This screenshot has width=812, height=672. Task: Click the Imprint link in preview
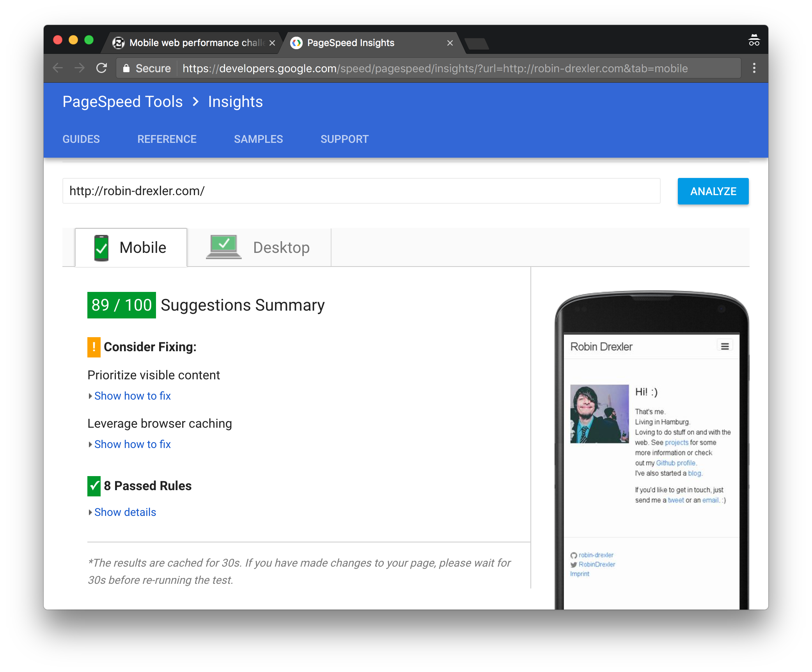coord(580,574)
